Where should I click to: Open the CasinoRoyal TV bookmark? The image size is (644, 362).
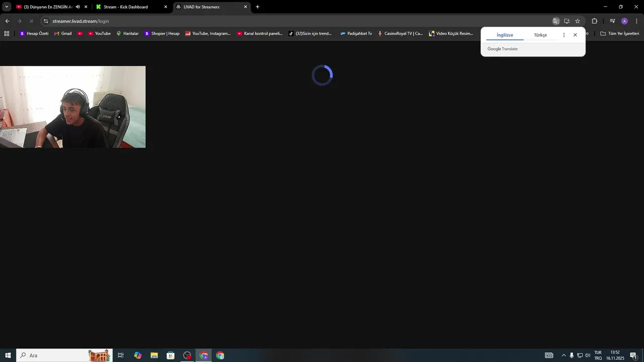click(400, 34)
